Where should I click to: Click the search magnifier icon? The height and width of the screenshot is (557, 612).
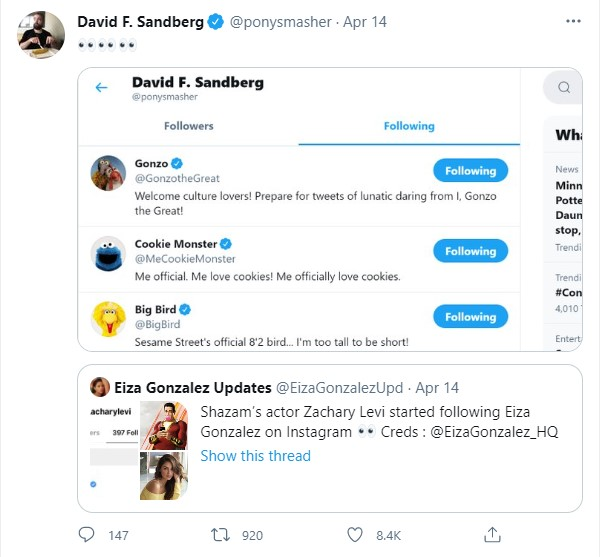(x=565, y=87)
